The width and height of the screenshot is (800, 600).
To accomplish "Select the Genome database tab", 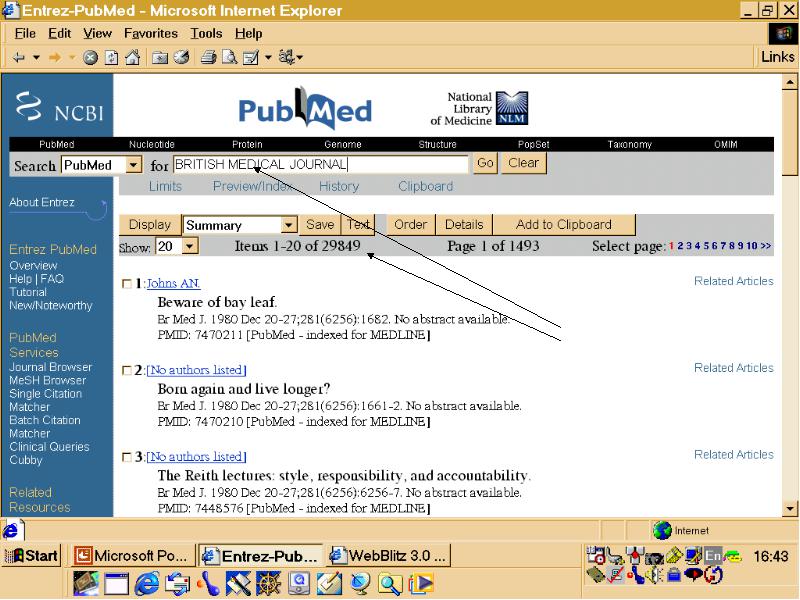I will pyautogui.click(x=342, y=144).
